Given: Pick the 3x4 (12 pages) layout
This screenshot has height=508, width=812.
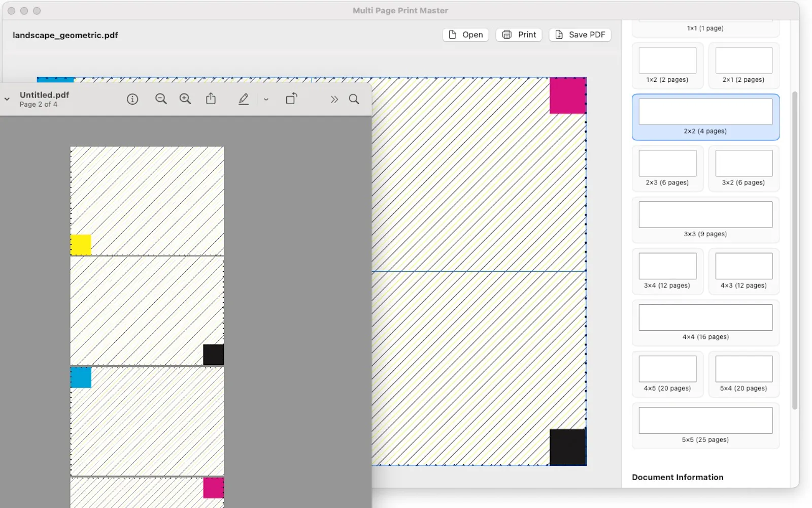Looking at the screenshot, I should (x=667, y=271).
